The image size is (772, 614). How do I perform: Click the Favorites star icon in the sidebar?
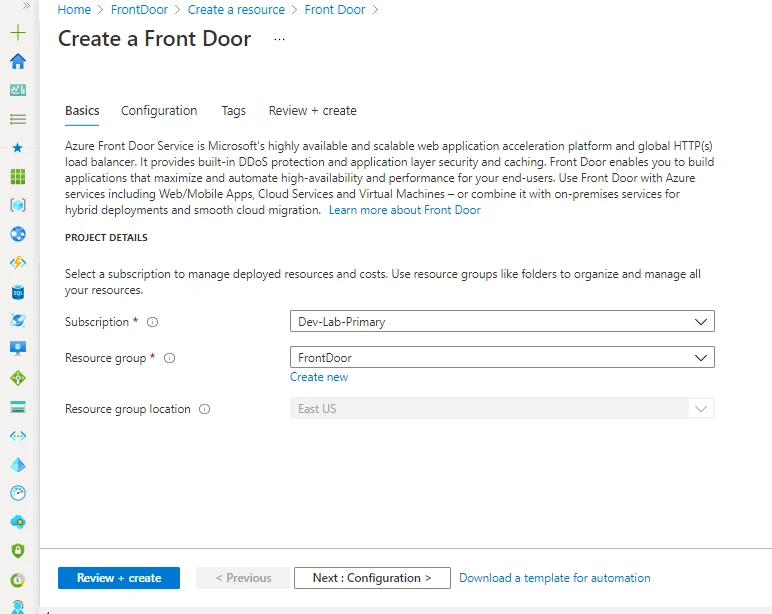(x=17, y=147)
